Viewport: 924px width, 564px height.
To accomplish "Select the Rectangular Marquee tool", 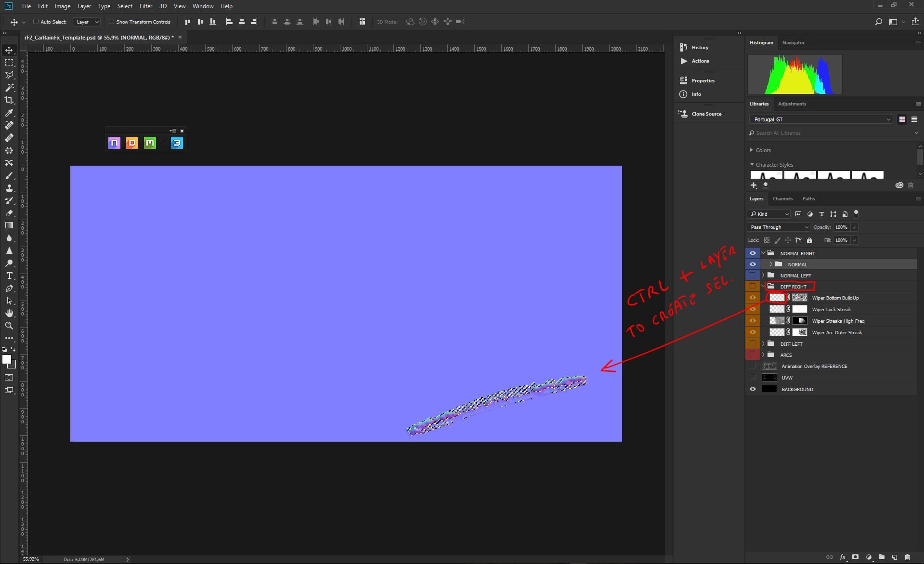I will (9, 63).
